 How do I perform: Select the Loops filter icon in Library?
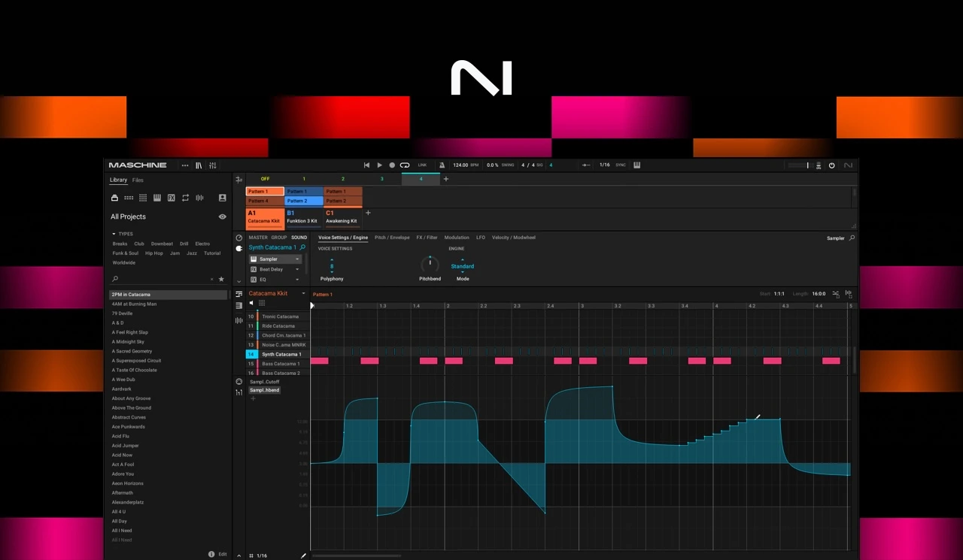185,198
